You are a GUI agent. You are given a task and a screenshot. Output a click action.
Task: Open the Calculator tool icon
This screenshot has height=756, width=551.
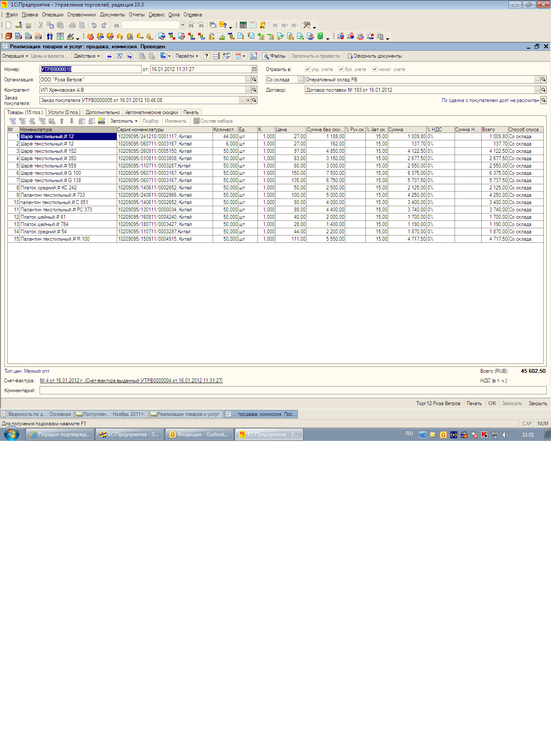(x=243, y=25)
